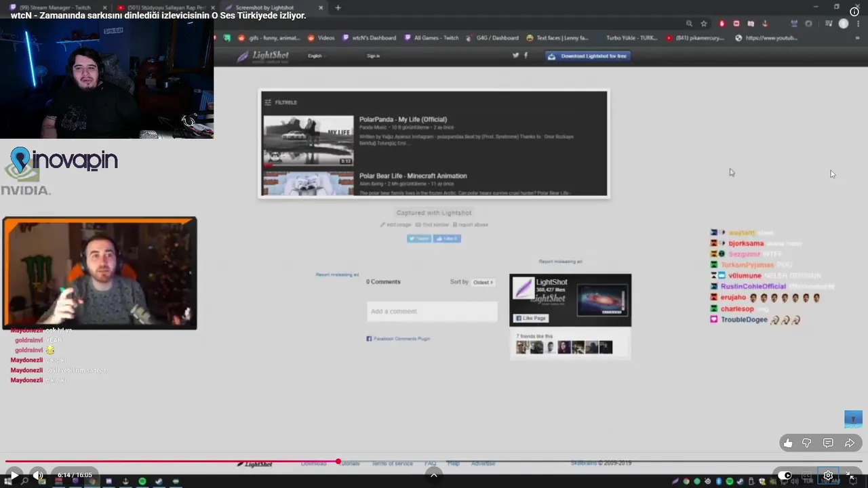
Task: Click the 6:14 / 16:05 time display
Action: pos(75,475)
